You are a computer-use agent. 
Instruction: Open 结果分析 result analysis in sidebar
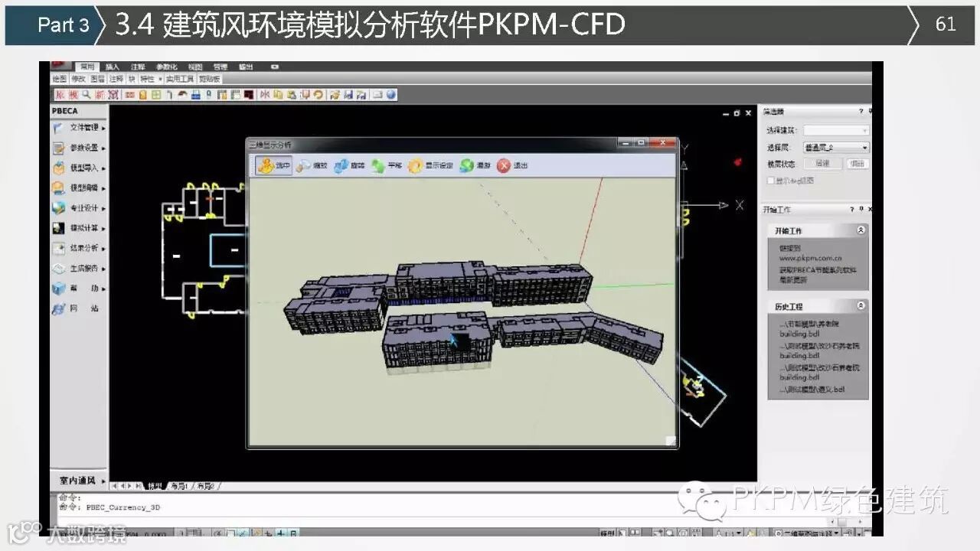click(78, 248)
